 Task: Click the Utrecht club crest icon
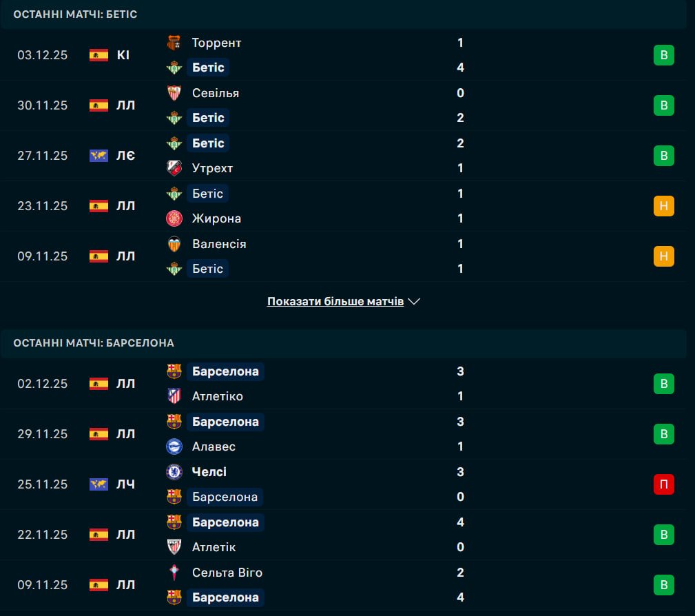[x=174, y=168]
